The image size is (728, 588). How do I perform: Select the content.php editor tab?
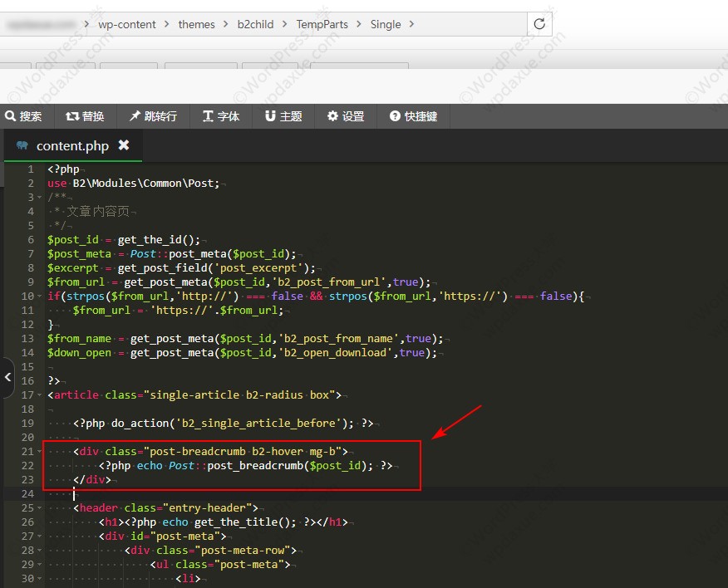coord(72,145)
